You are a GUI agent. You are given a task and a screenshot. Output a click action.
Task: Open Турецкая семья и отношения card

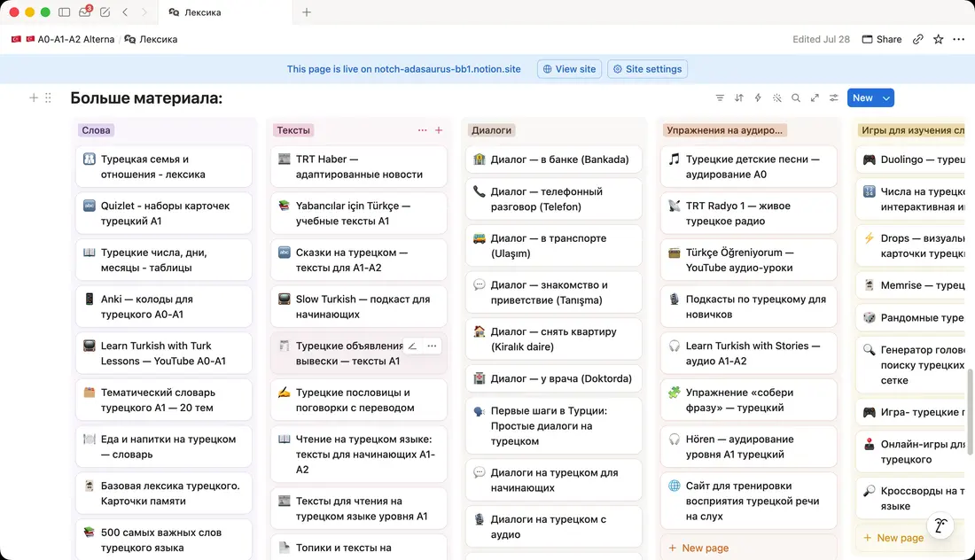pyautogui.click(x=164, y=167)
